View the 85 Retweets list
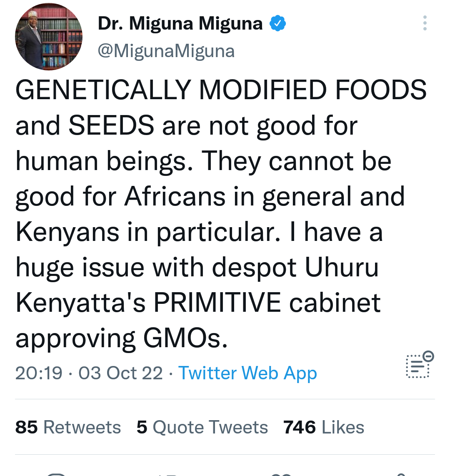 pyautogui.click(x=68, y=427)
